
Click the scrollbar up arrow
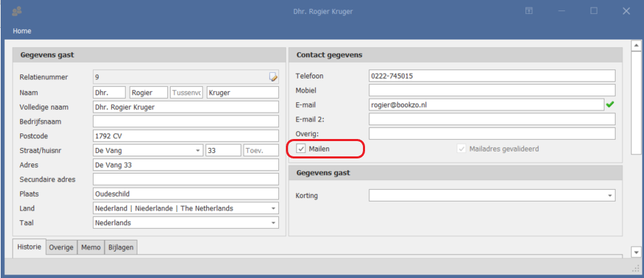(636, 45)
